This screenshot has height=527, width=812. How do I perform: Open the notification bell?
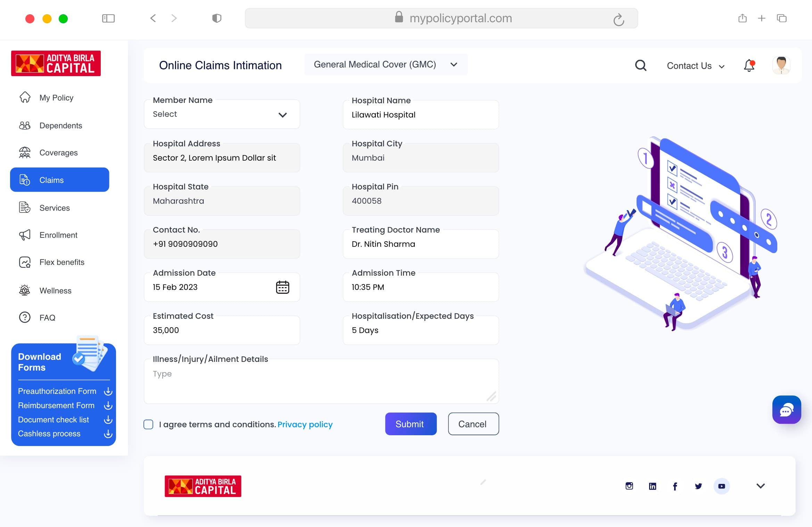[x=749, y=65]
